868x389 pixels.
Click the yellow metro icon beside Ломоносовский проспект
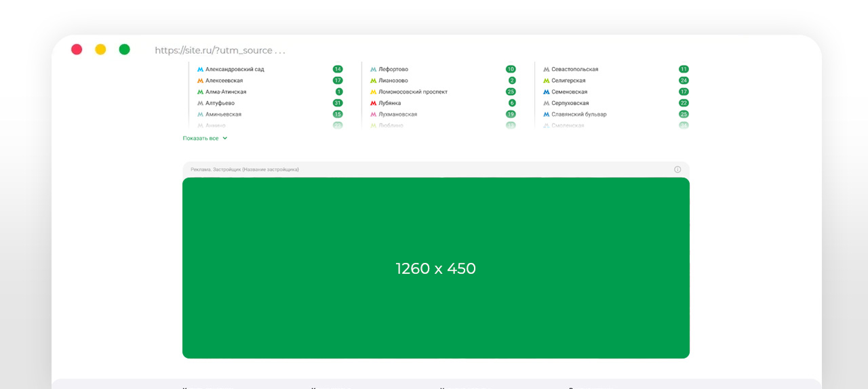[373, 92]
